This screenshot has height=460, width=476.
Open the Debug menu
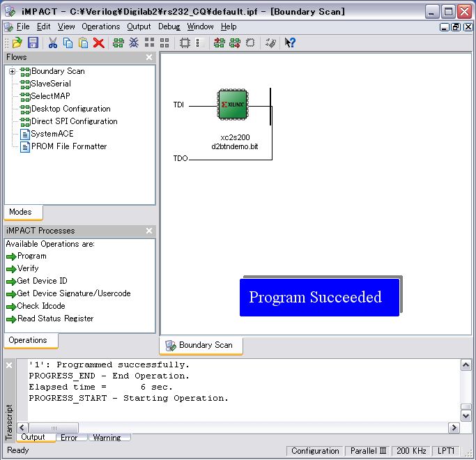point(169,26)
